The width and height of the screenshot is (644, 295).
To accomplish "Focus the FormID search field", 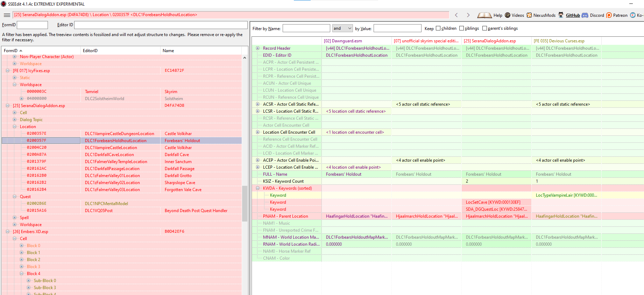I will pos(32,25).
